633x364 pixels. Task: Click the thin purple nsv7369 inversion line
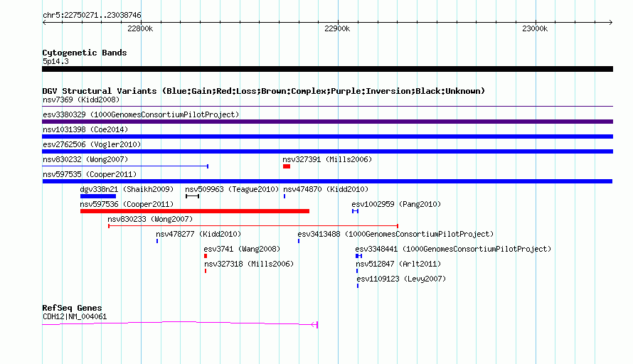pyautogui.click(x=327, y=107)
